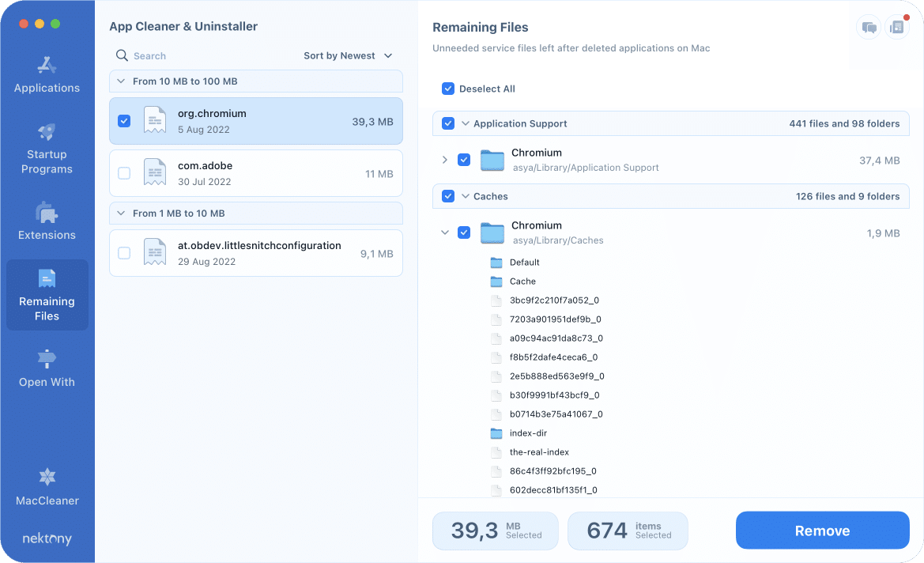This screenshot has height=563, width=924.
Task: Uncheck the org.chromium checkbox
Action: coord(124,121)
